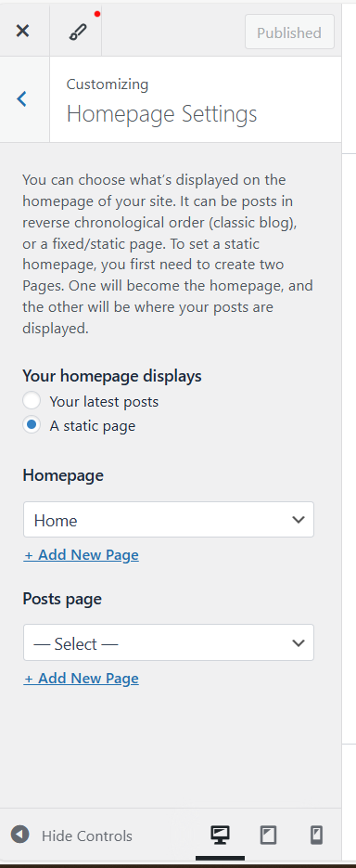Click Add New Page link under Homepage

click(81, 555)
